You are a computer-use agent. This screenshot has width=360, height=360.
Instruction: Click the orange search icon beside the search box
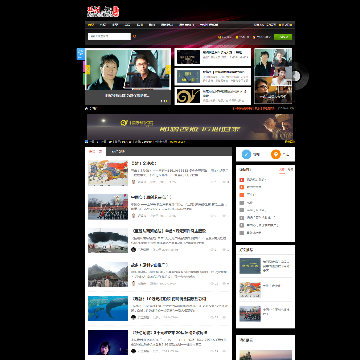(135, 36)
